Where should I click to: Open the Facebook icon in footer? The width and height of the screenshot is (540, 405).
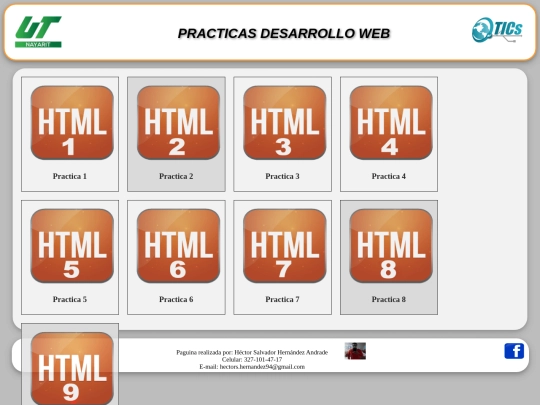pos(514,351)
